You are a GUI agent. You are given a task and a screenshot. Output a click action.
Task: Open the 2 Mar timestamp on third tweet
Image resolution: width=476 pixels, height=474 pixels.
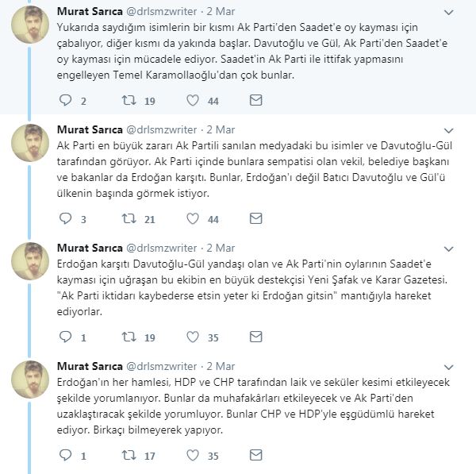220,248
